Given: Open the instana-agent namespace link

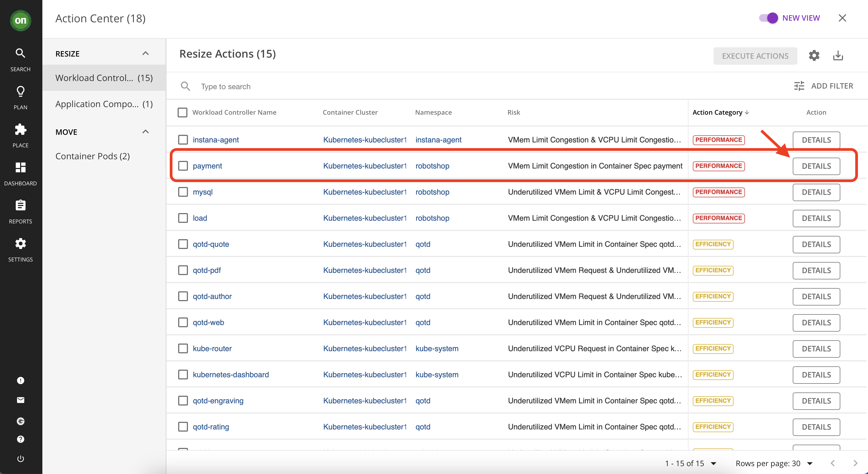Looking at the screenshot, I should (438, 140).
